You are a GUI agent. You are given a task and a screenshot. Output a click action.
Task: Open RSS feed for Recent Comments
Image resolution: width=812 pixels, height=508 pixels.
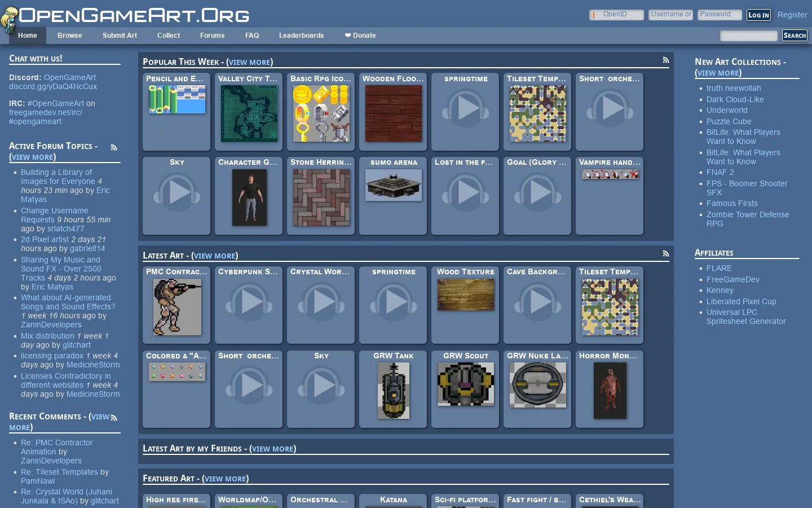click(114, 418)
